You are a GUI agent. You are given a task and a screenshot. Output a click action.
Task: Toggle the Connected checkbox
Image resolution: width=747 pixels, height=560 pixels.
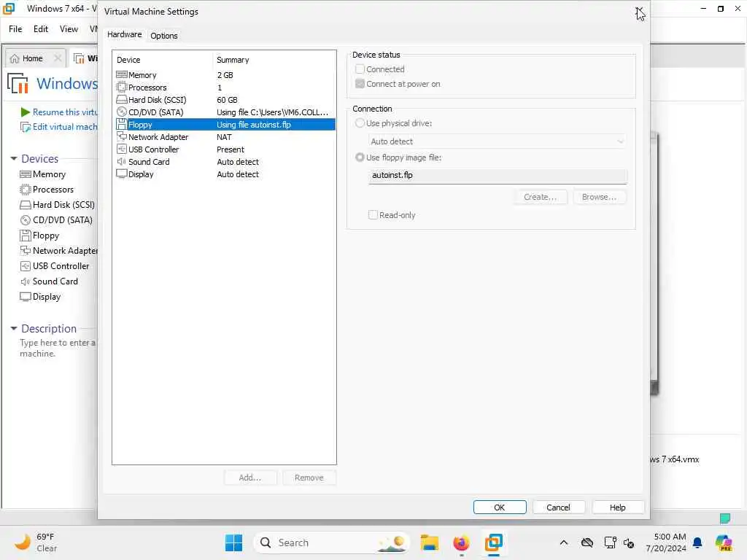tap(360, 69)
